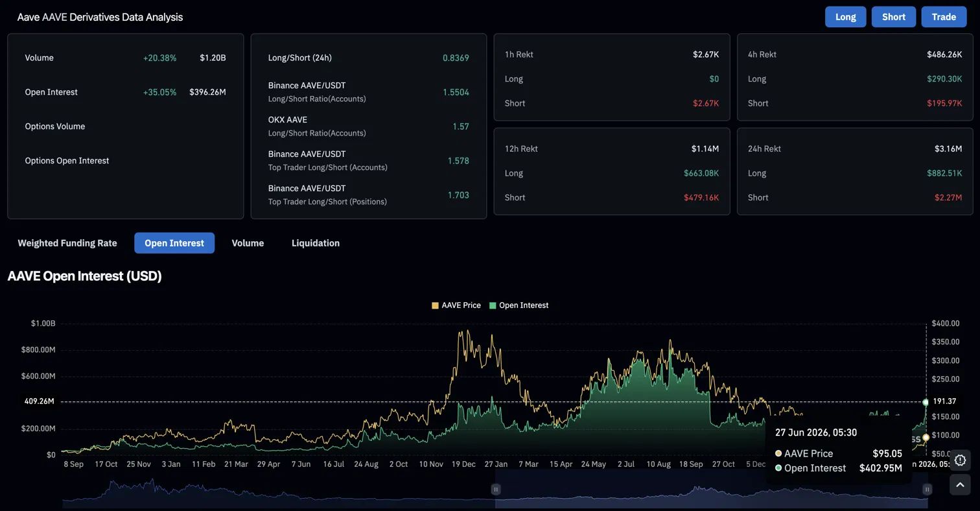Image resolution: width=980 pixels, height=511 pixels.
Task: Click the Short button
Action: (x=893, y=17)
